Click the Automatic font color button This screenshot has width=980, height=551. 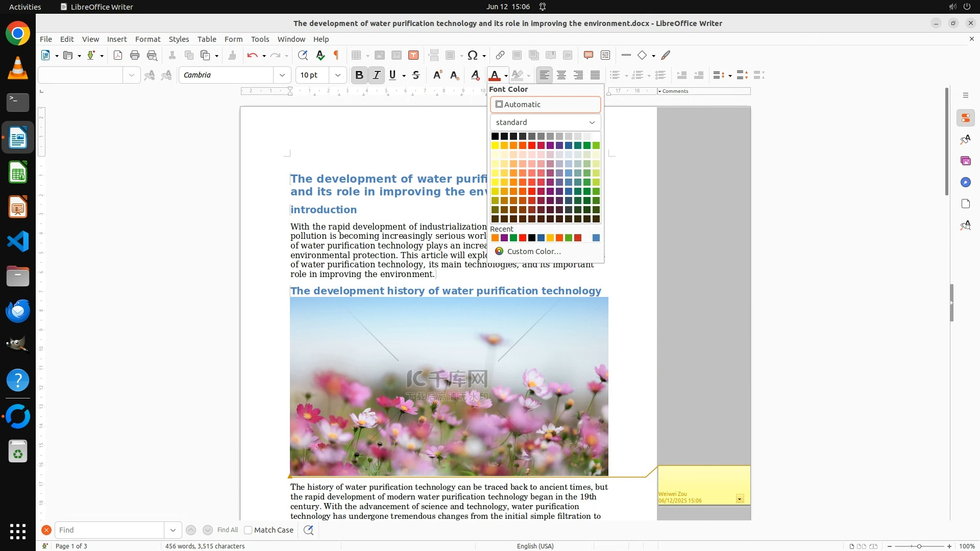coord(545,105)
